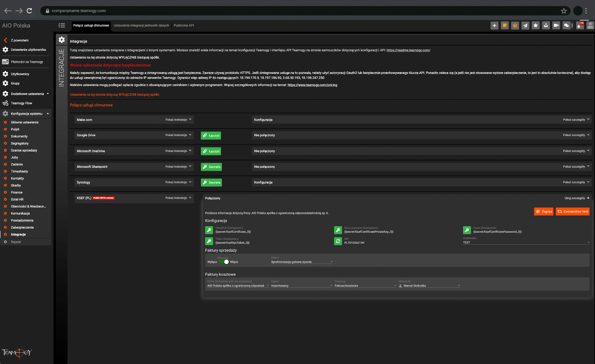Click the plus add-new icon
Viewport: 595px width, 364px height.
pos(494,26)
